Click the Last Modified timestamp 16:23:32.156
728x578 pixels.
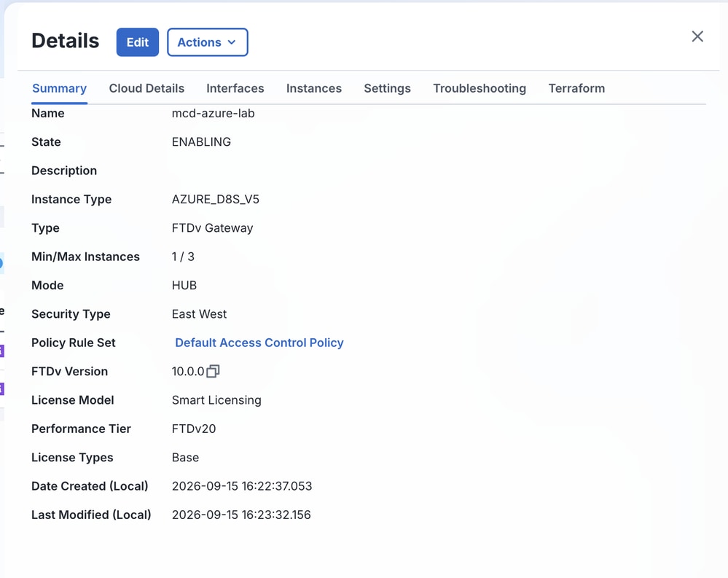(276, 515)
